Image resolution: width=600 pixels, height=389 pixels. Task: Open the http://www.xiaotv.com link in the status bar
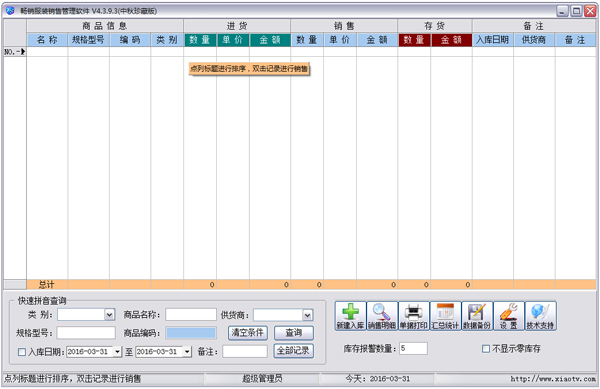[x=553, y=379]
